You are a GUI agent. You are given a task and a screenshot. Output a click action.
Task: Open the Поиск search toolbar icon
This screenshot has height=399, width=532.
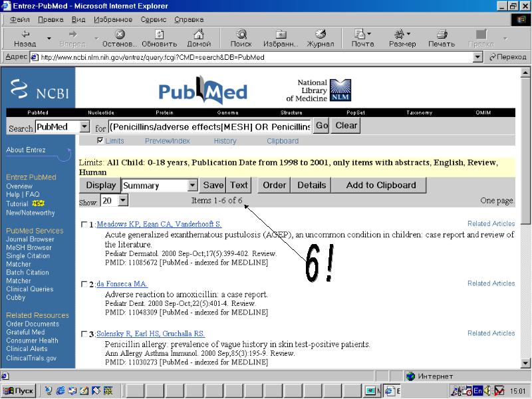241,34
